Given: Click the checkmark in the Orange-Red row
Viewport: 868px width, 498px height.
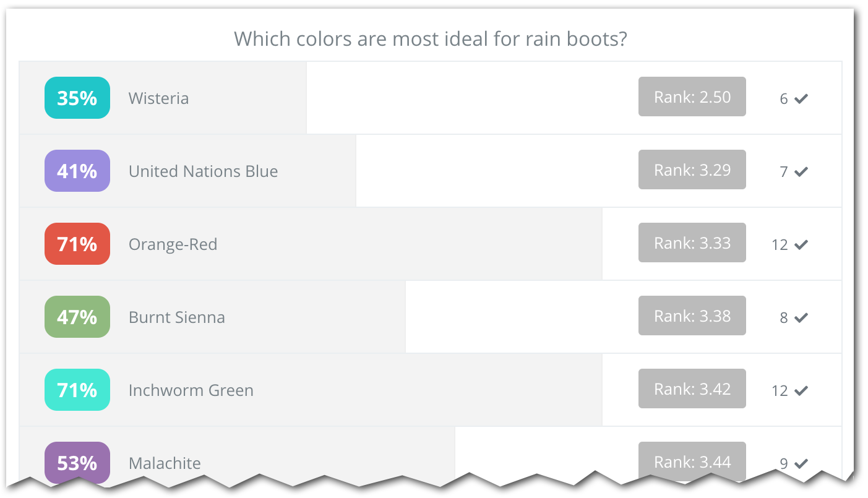Looking at the screenshot, I should coord(801,244).
